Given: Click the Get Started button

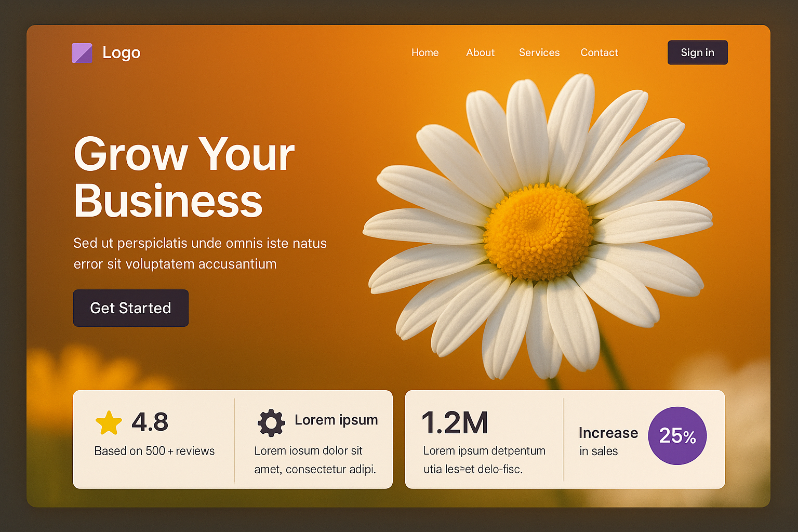Looking at the screenshot, I should [x=131, y=308].
